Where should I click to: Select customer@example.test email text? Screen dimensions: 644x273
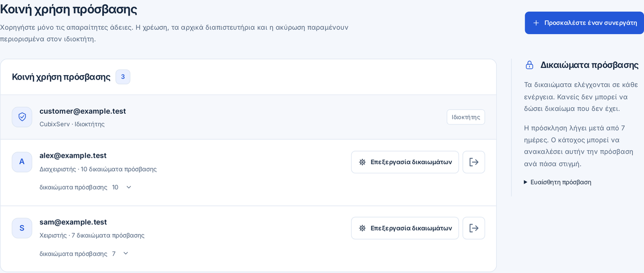83,111
